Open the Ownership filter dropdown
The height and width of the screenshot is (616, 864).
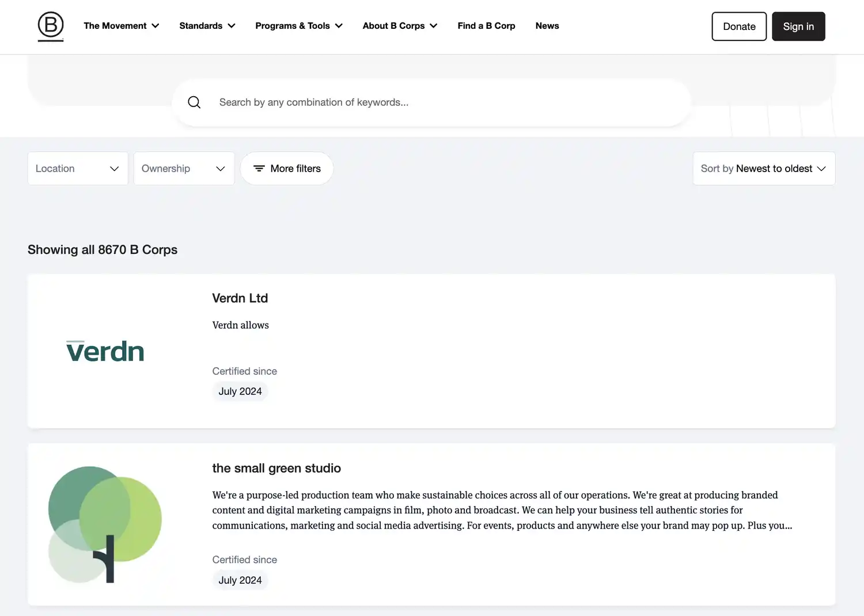click(x=184, y=169)
